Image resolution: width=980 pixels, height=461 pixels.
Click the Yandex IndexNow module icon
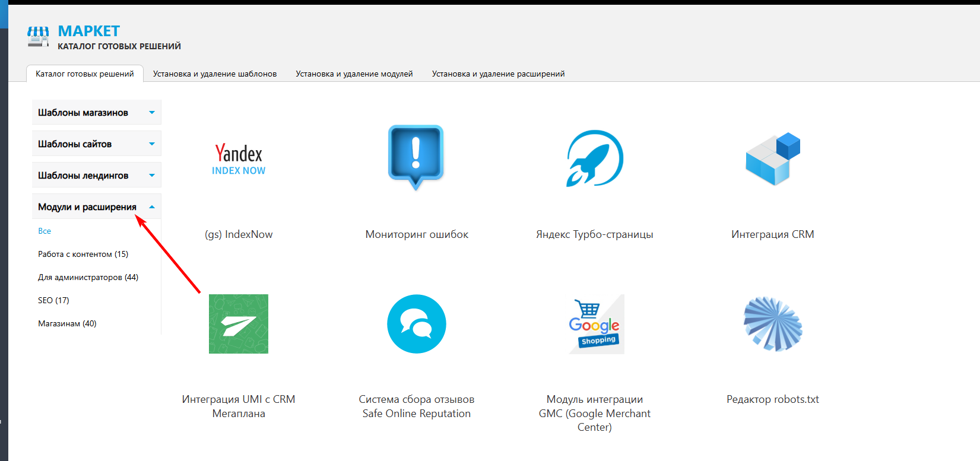(x=239, y=159)
